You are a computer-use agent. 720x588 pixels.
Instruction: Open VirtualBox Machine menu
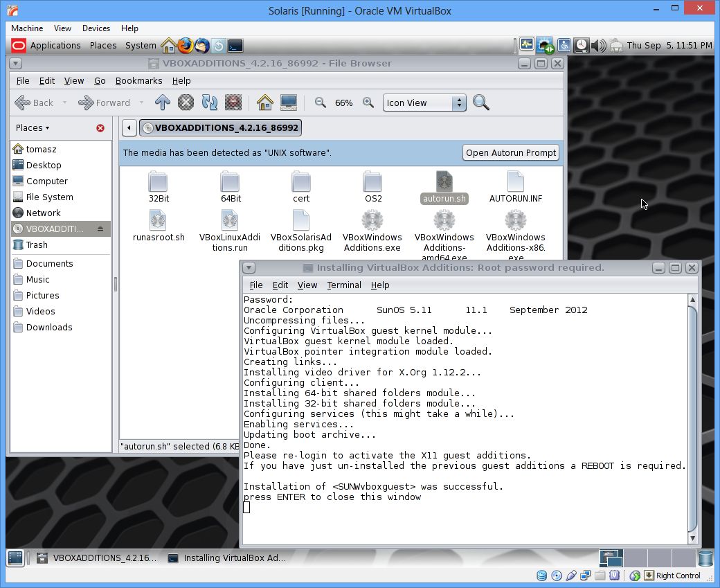(x=27, y=28)
